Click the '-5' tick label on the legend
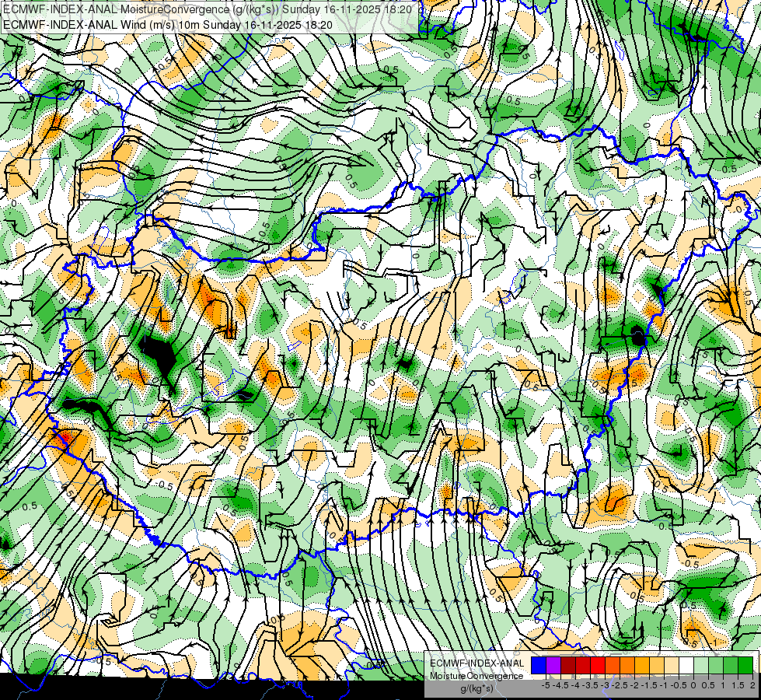Viewport: 761px width, 700px height. (546, 685)
